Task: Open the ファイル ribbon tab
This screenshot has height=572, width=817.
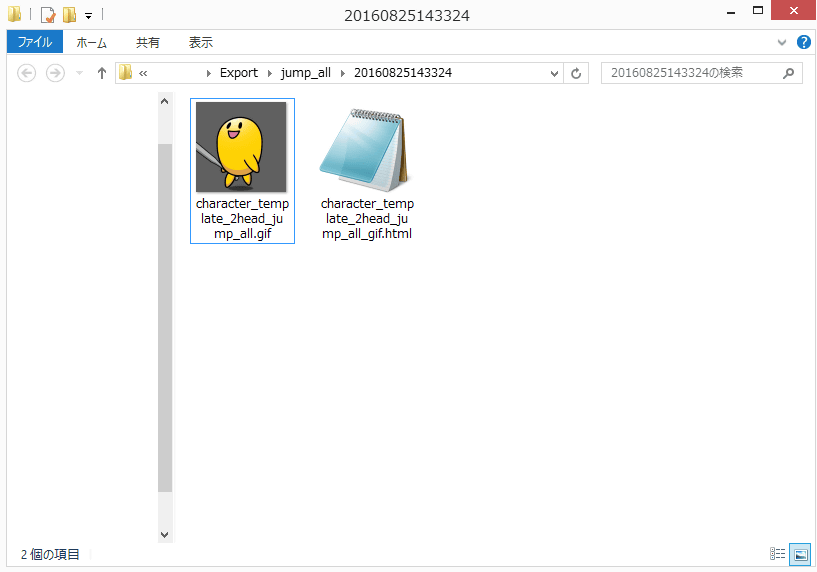Action: pyautogui.click(x=35, y=42)
